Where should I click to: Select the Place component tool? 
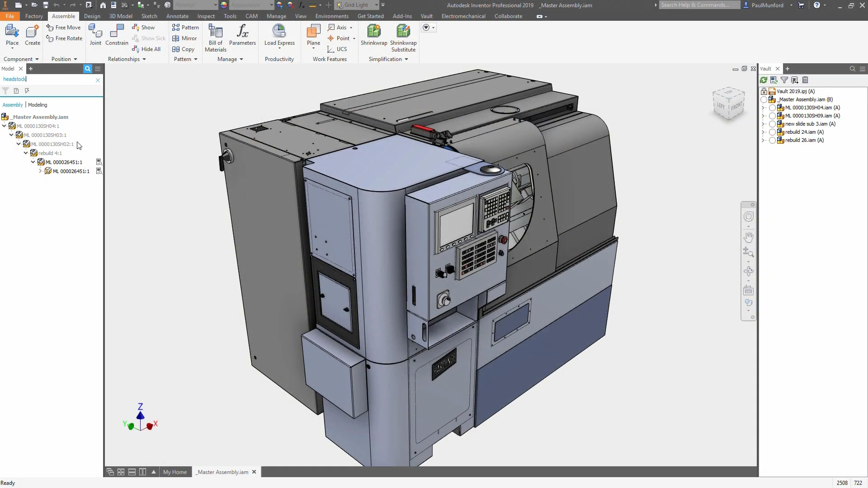[12, 35]
